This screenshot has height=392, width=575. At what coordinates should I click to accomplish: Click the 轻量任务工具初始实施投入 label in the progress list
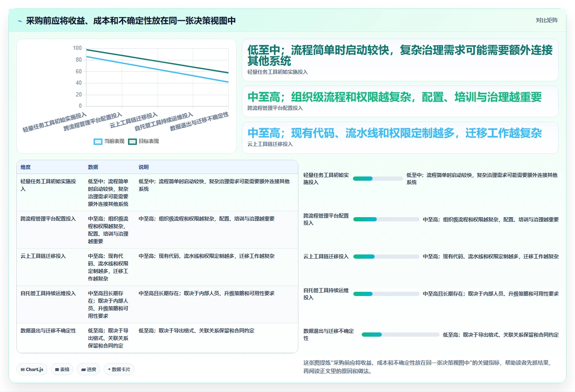click(x=326, y=179)
